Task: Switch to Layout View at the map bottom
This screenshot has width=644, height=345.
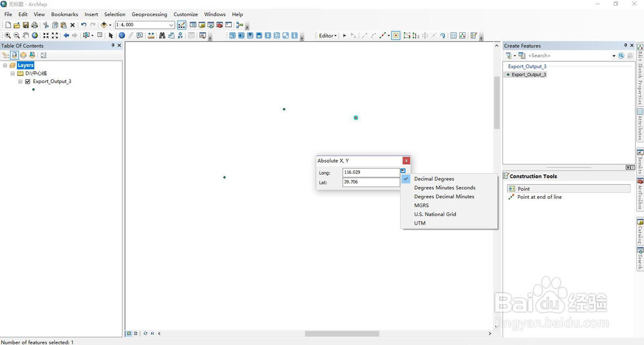Action: pos(135,333)
